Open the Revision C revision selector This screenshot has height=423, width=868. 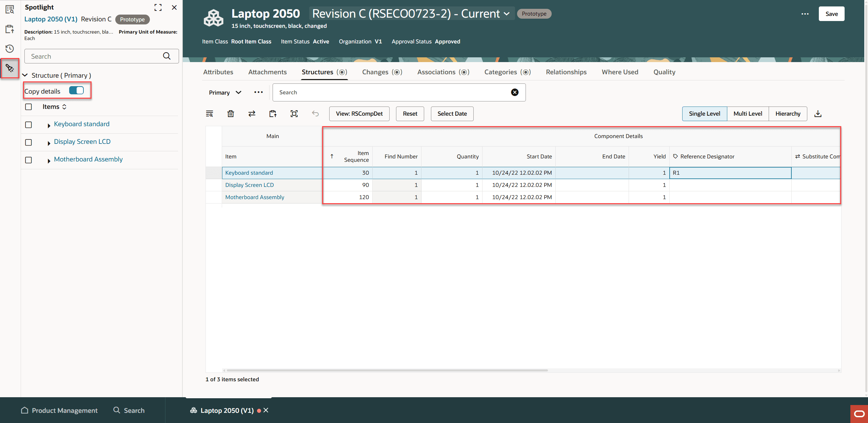click(x=410, y=14)
